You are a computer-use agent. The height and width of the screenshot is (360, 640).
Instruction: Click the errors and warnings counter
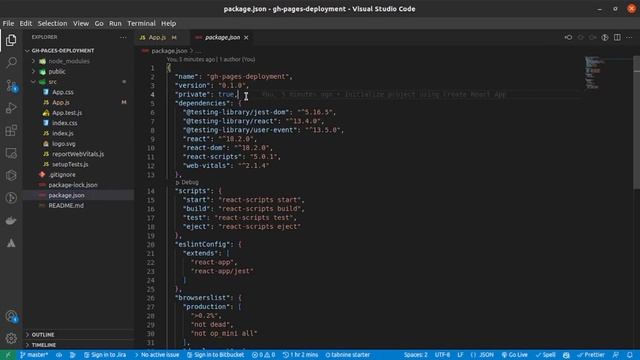(263, 355)
